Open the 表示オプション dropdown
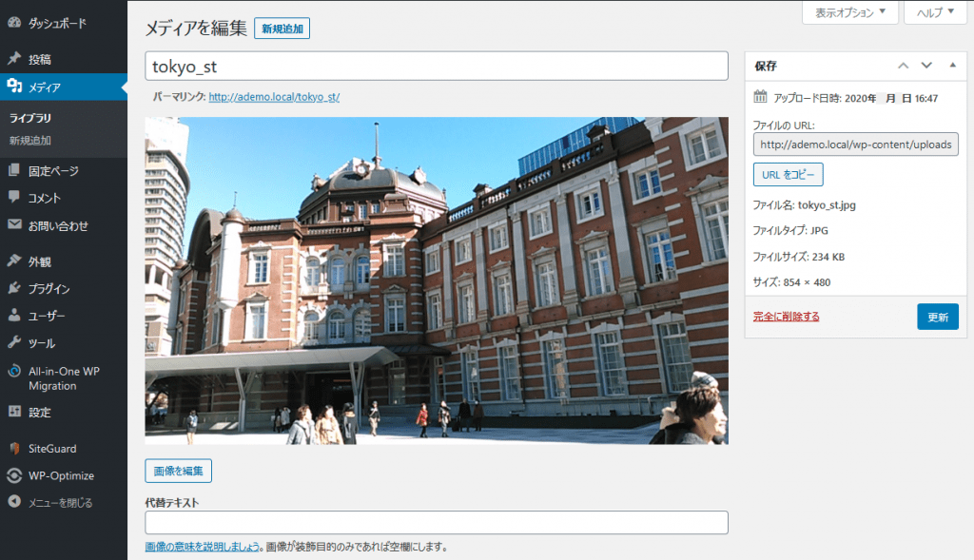The width and height of the screenshot is (974, 560). [849, 12]
